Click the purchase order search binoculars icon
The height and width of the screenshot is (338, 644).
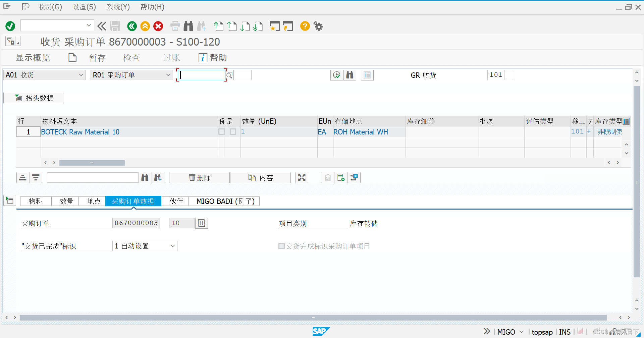tap(350, 75)
